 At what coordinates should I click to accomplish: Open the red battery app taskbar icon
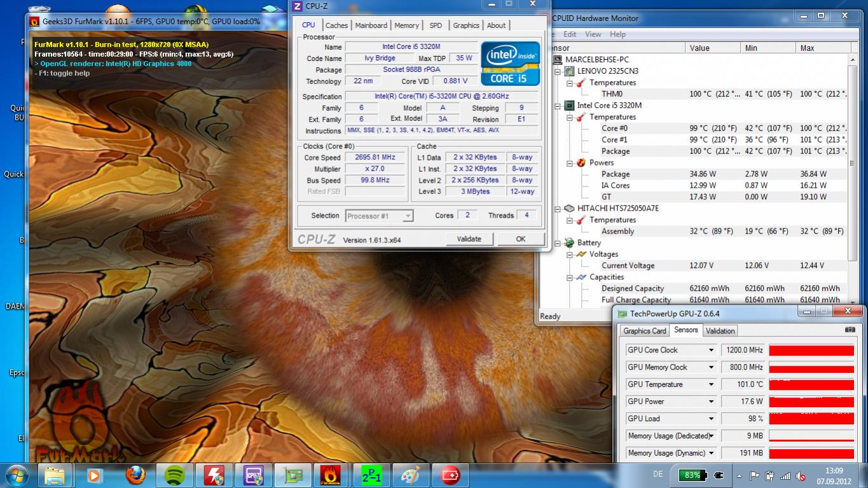pyautogui.click(x=450, y=475)
